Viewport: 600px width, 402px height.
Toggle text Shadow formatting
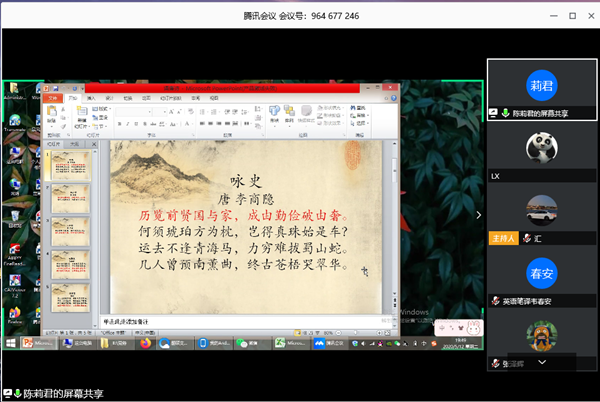pos(145,124)
